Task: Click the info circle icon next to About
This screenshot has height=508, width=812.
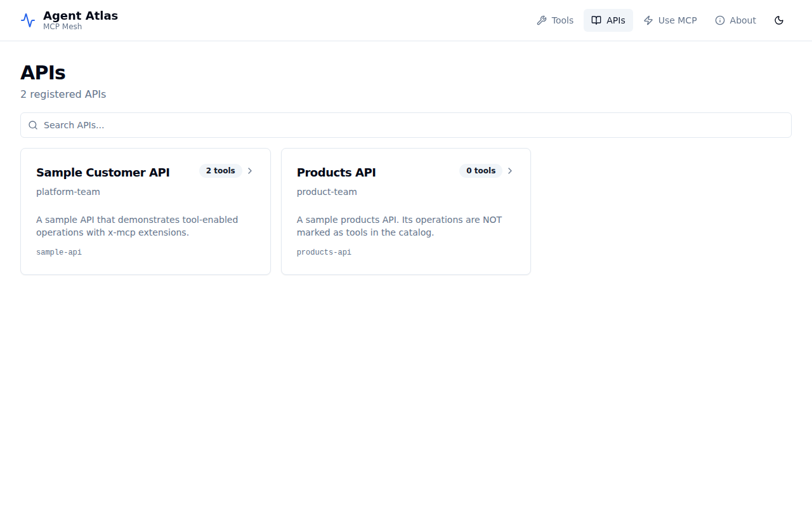Action: pos(719,20)
